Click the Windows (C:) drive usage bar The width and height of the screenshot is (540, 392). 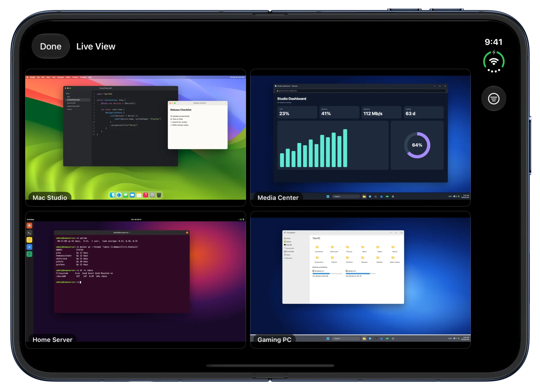point(327,274)
